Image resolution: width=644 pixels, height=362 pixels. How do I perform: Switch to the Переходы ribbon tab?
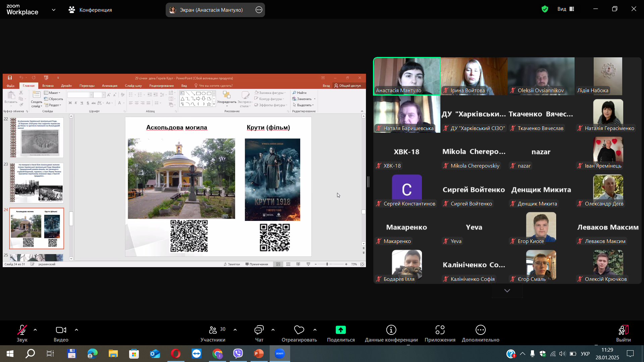pos(87,86)
